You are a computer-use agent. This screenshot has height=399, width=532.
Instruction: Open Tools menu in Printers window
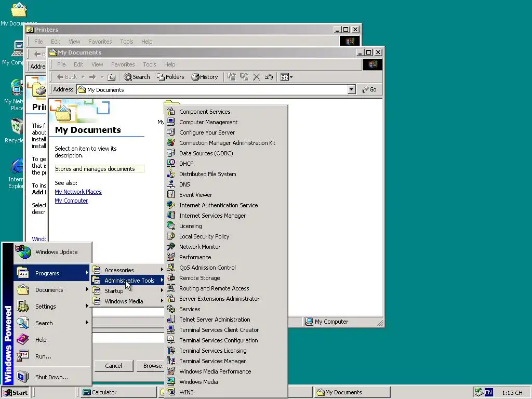coord(126,42)
